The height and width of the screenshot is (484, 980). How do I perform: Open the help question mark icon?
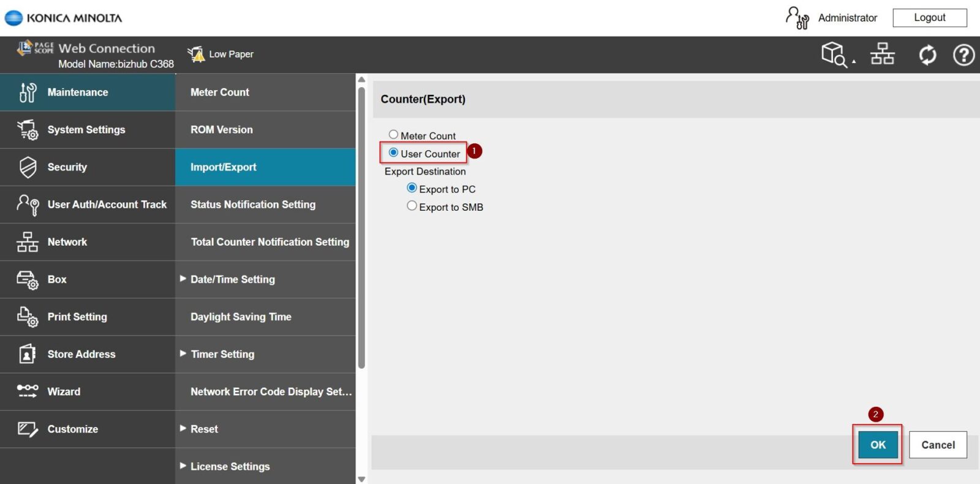963,55
